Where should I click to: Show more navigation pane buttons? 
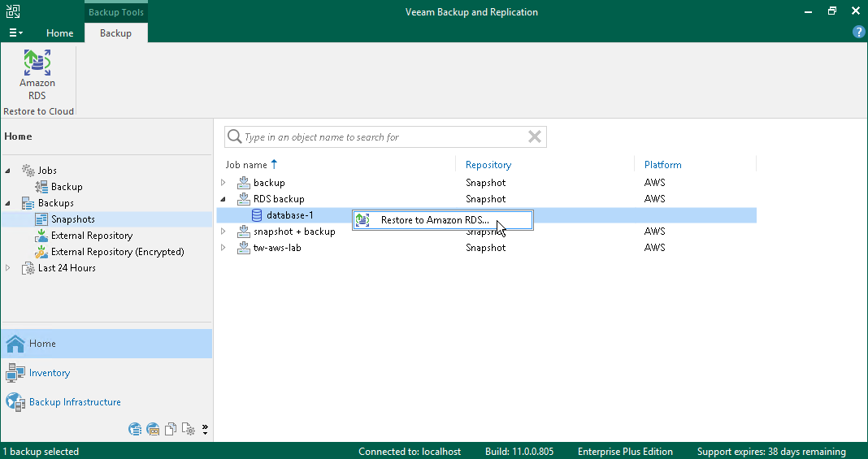205,430
